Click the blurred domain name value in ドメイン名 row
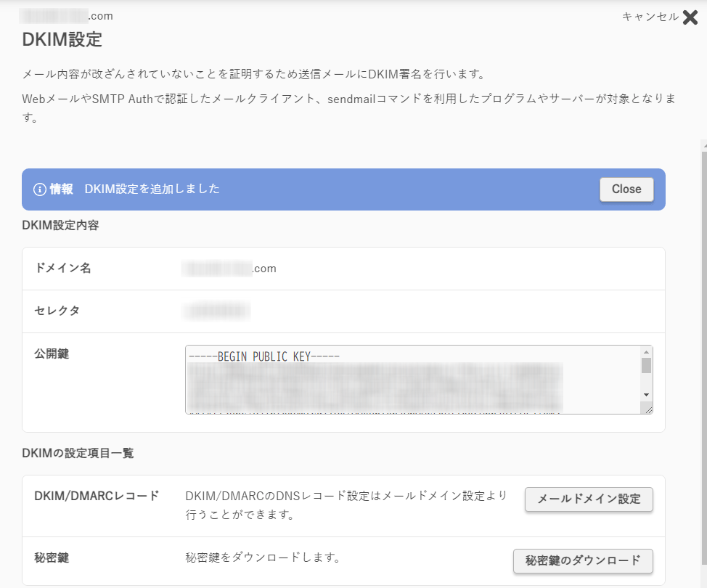Screen dimensions: 707x588 [229, 269]
